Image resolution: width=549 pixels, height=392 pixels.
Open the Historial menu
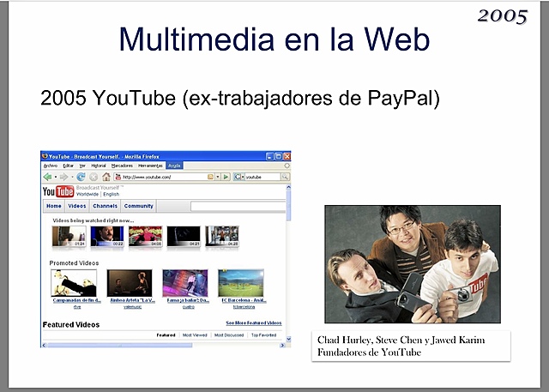99,166
